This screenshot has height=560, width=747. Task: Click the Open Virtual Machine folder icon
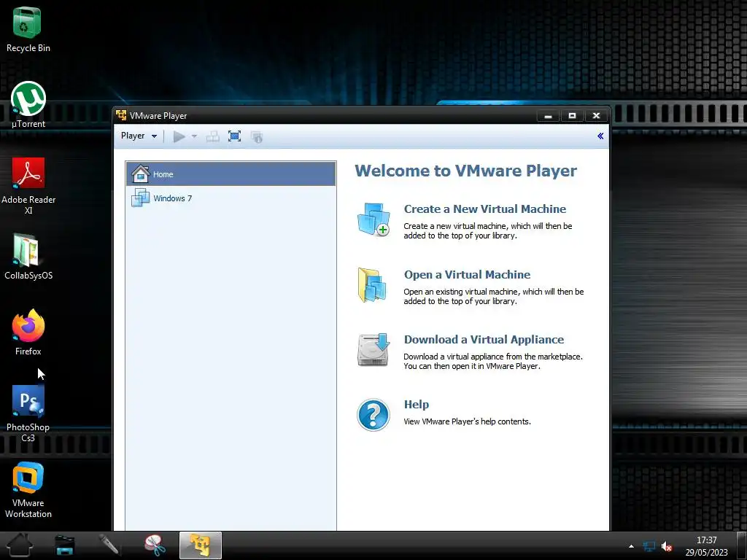pos(372,285)
